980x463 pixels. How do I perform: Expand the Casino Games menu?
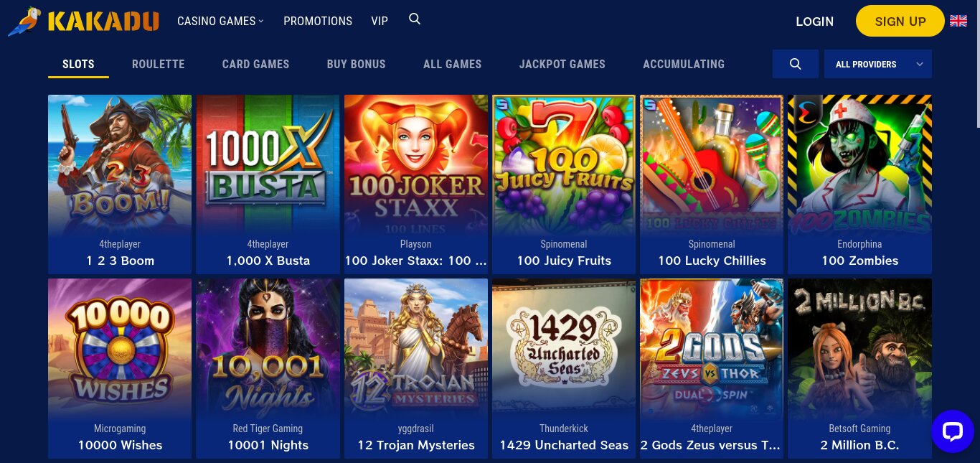220,21
